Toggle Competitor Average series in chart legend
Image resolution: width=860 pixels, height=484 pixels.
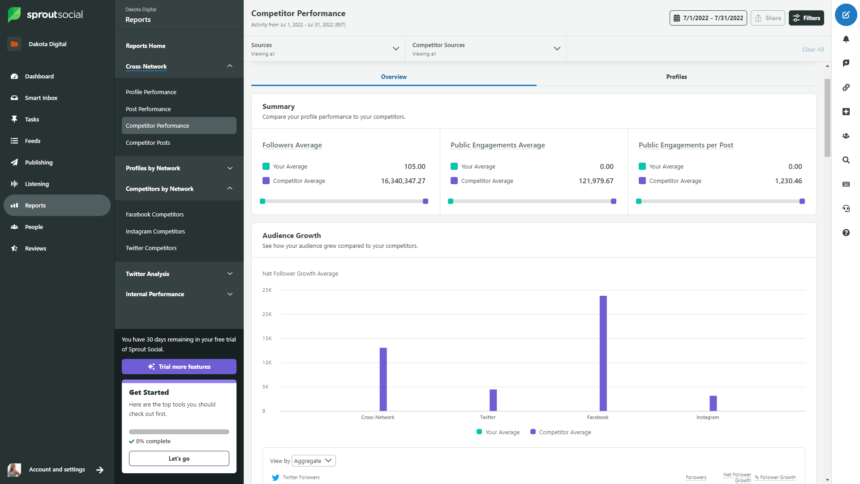564,432
